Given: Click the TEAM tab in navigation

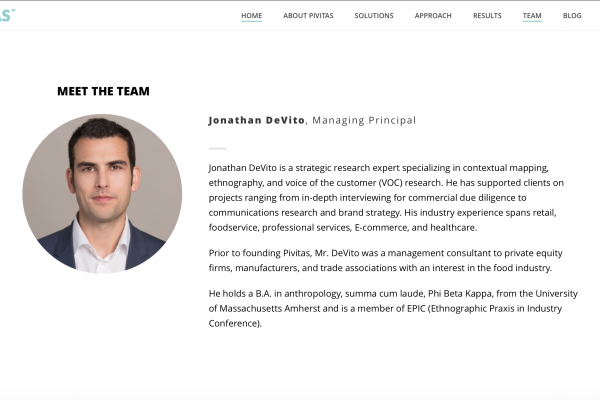Looking at the screenshot, I should pos(532,16).
